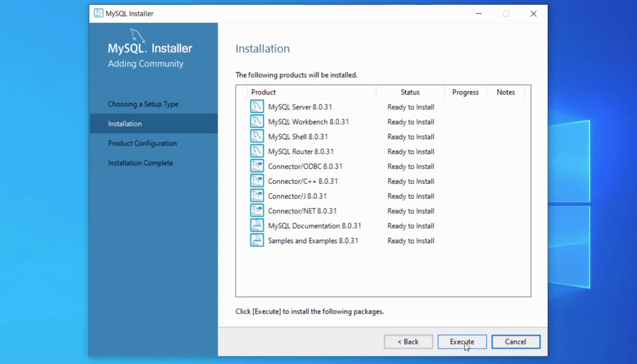Click the MySQL Installer title bar icon
The image size is (637, 364).
pyautogui.click(x=99, y=13)
